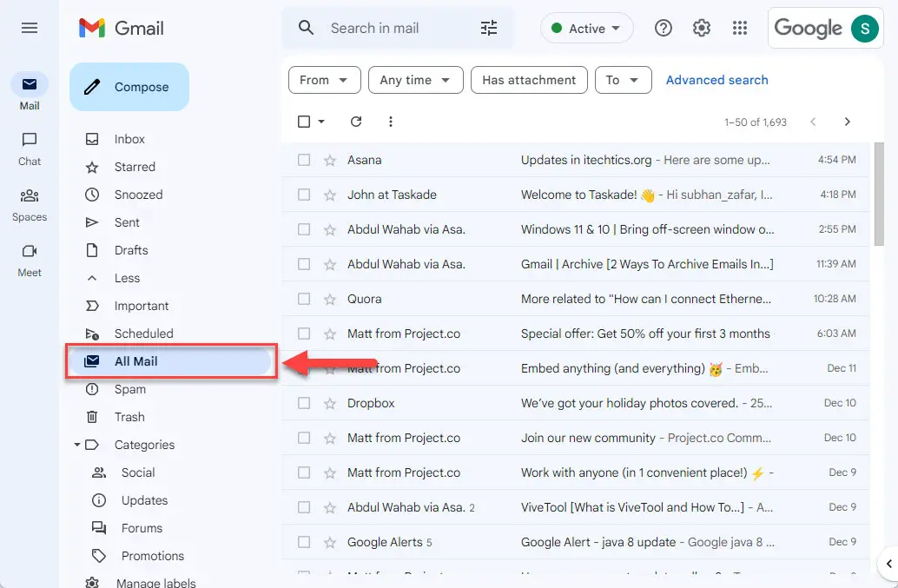Open the Social category
Image resolution: width=898 pixels, height=588 pixels.
coord(138,472)
